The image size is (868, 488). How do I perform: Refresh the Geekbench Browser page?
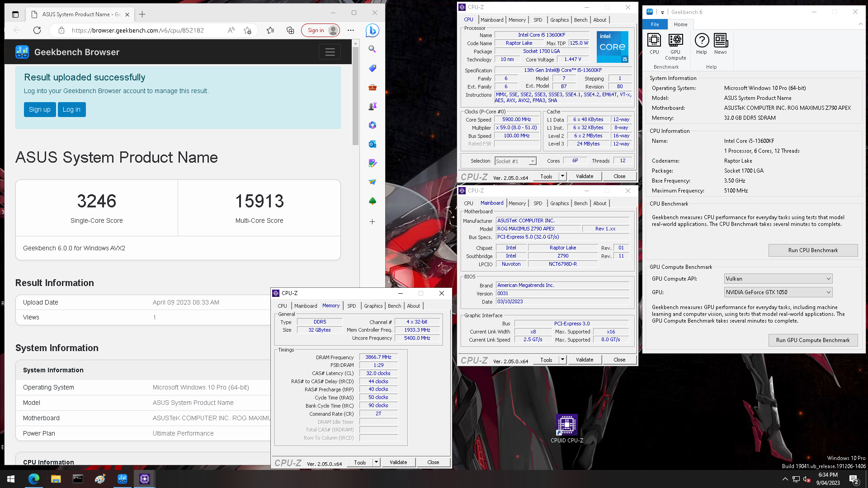[37, 30]
